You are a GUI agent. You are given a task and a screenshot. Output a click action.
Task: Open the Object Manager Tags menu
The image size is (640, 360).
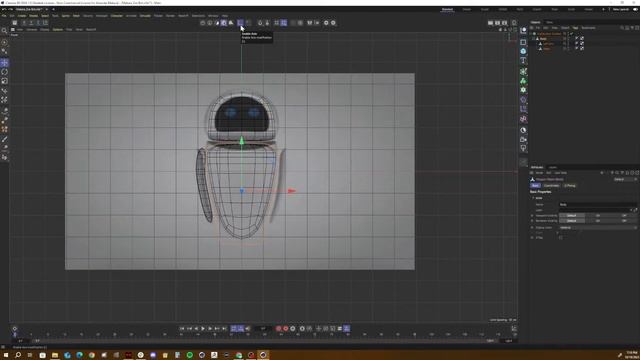pos(575,28)
